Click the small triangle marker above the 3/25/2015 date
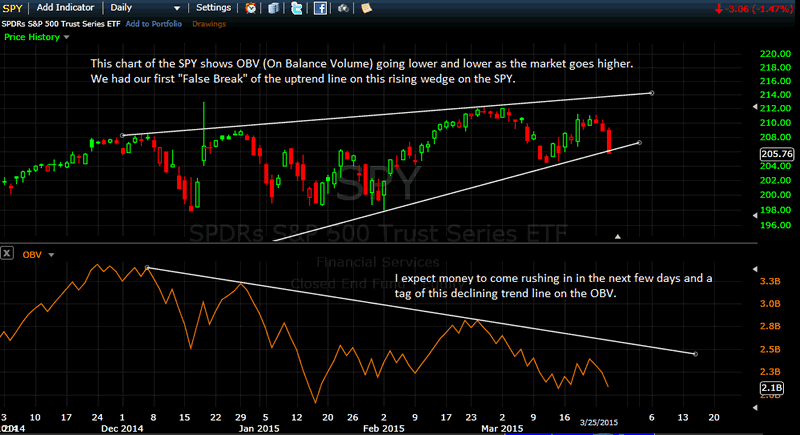This screenshot has width=800, height=435. click(617, 237)
